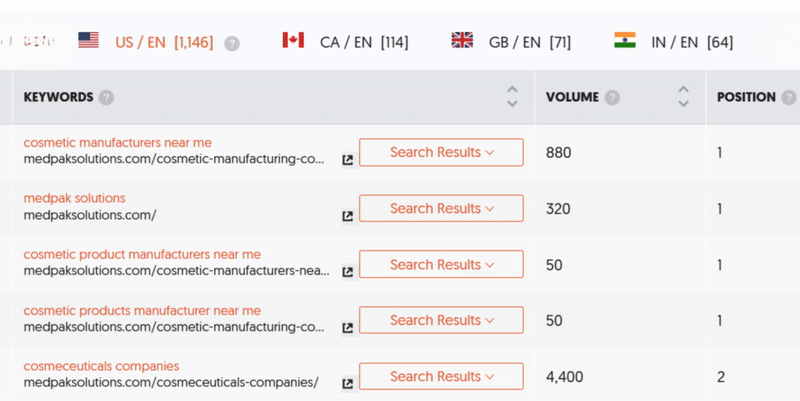Open external link for cosmetic product manufacturers row
800x401 pixels.
tap(347, 272)
